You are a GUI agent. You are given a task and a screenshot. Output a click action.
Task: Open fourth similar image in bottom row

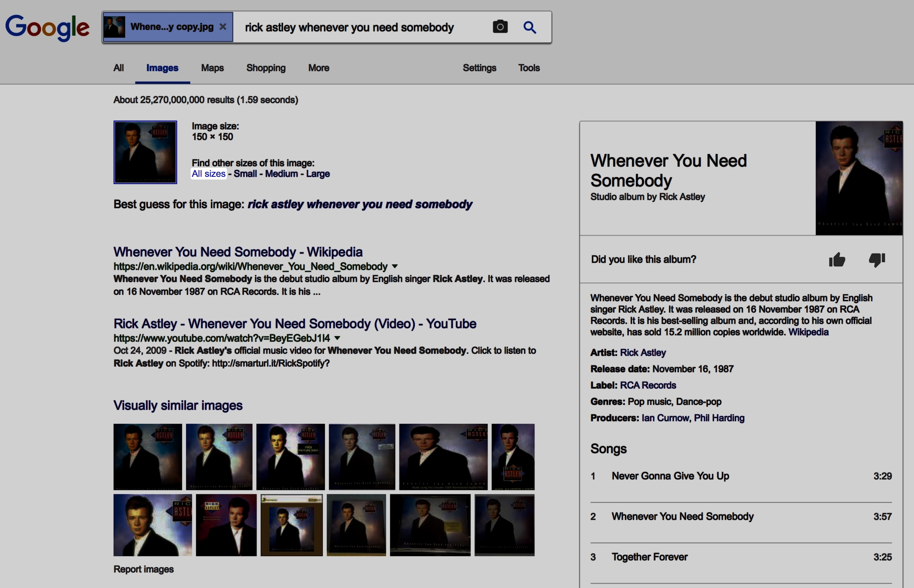point(356,525)
